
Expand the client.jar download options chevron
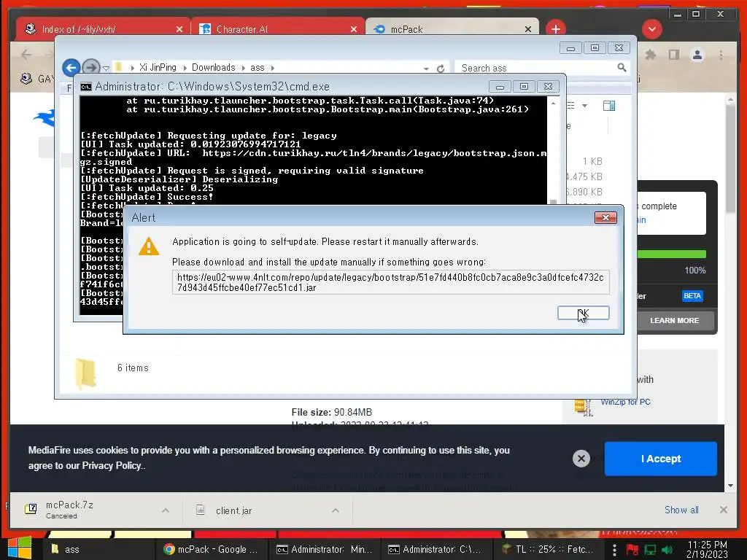click(336, 510)
